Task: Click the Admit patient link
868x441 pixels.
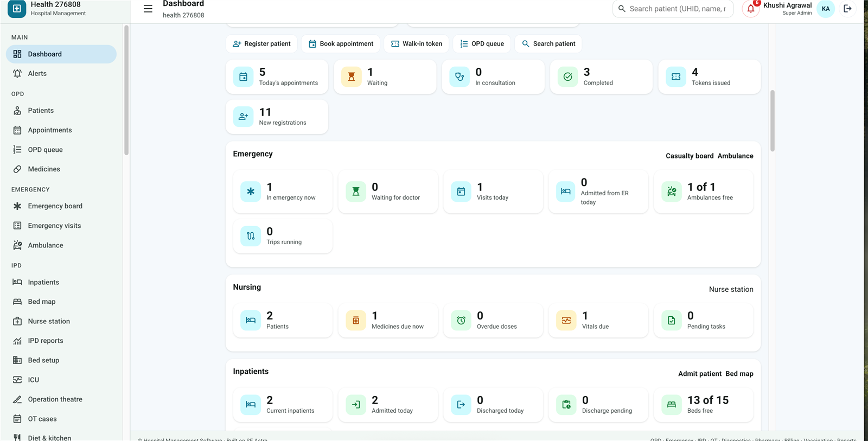Action: (700, 374)
